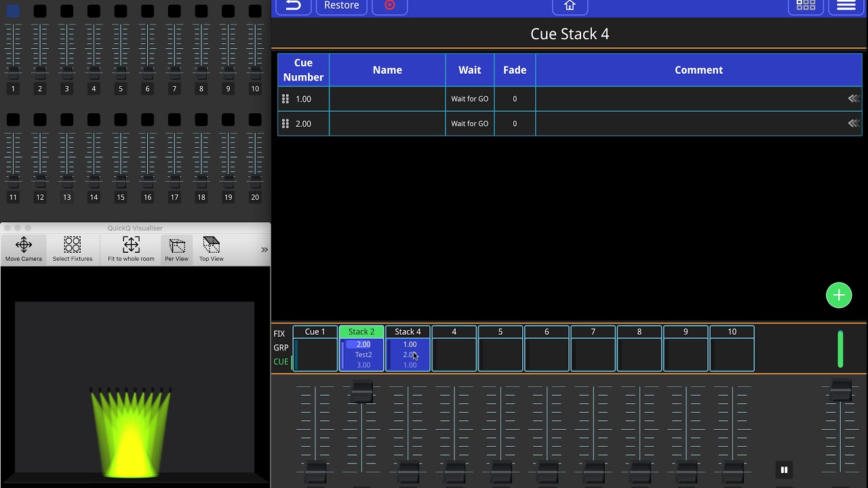868x488 pixels.
Task: Select the Stack 4 playback
Action: (408, 348)
